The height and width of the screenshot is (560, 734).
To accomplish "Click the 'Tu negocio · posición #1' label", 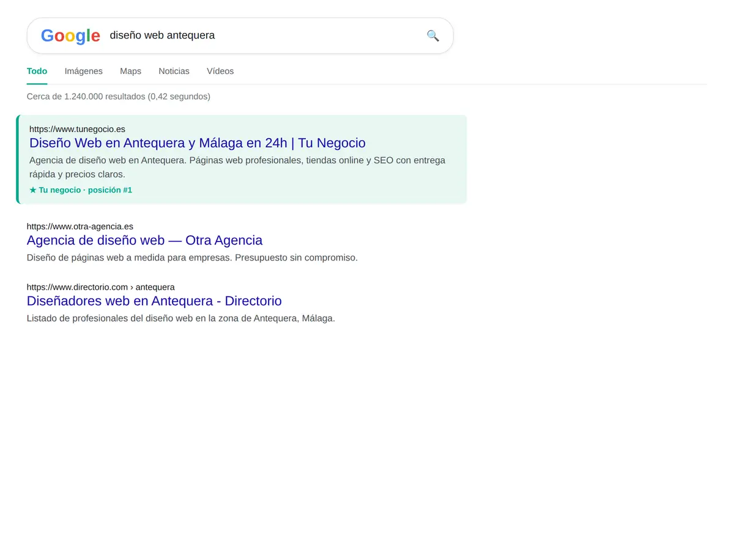I will [81, 190].
